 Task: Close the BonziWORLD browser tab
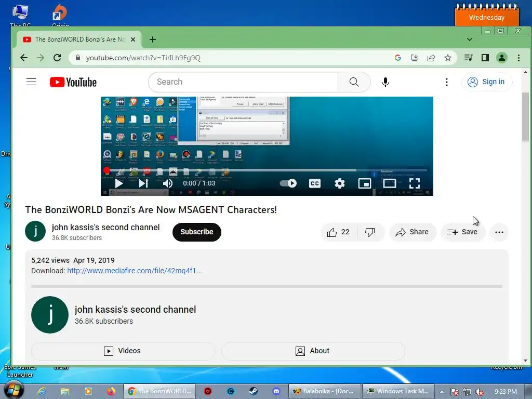click(133, 39)
